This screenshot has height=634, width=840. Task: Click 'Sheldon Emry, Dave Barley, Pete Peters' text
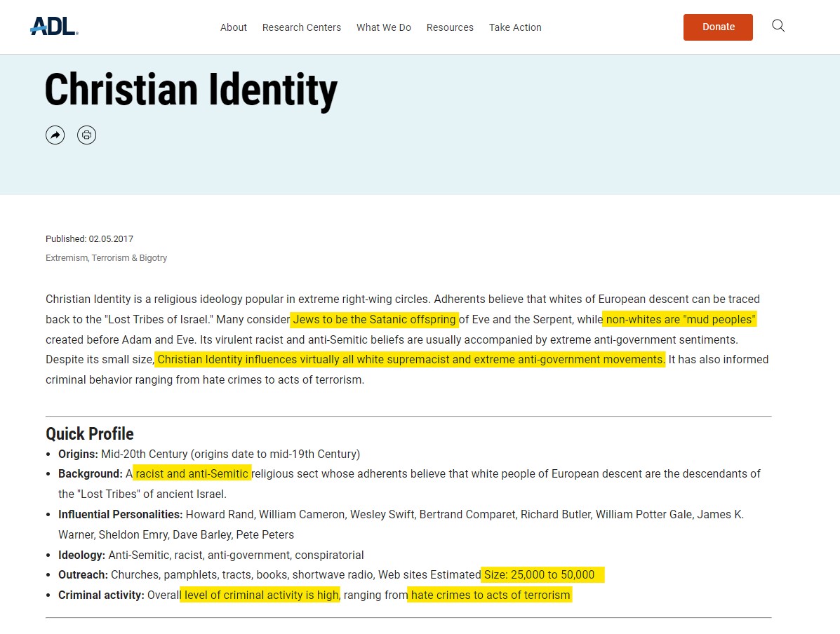196,535
